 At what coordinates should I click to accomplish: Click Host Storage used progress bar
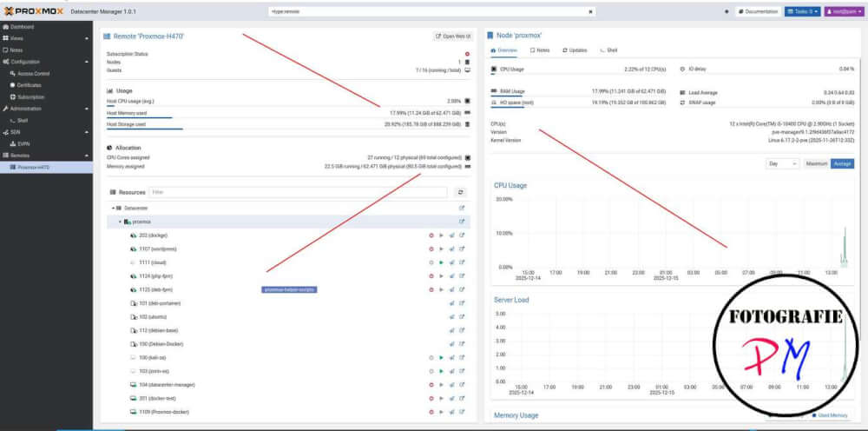[286, 129]
